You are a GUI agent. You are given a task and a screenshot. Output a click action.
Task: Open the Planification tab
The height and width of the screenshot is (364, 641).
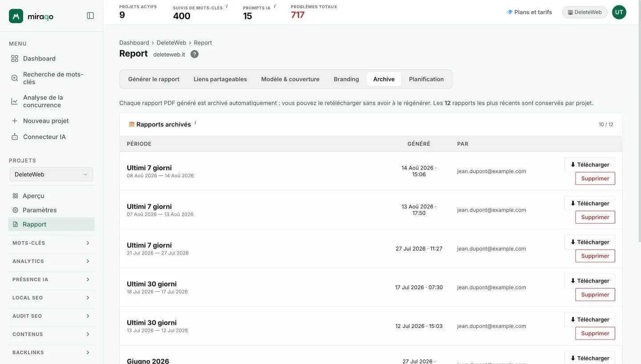(426, 79)
